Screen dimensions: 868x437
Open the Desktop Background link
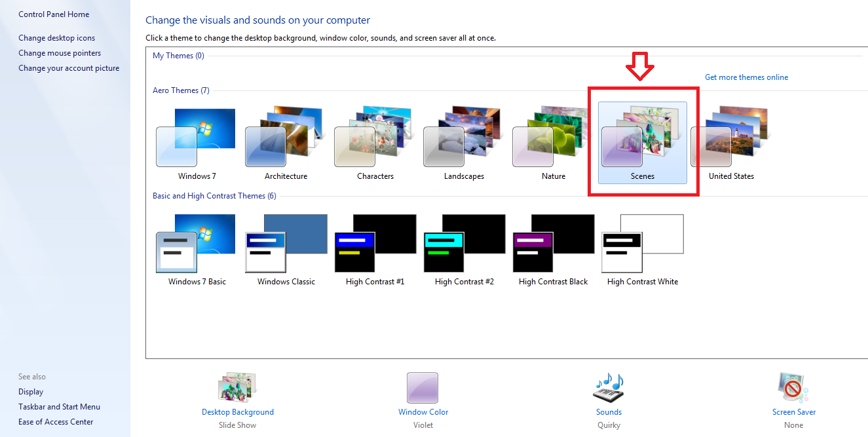[238, 412]
